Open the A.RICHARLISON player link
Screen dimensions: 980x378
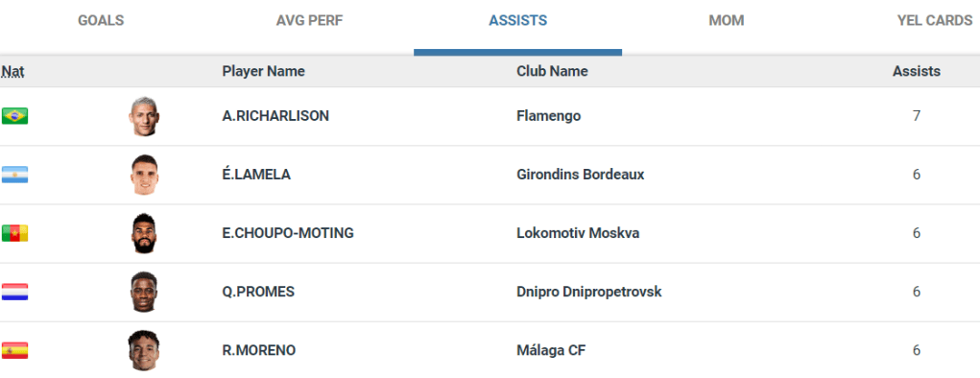coord(275,116)
